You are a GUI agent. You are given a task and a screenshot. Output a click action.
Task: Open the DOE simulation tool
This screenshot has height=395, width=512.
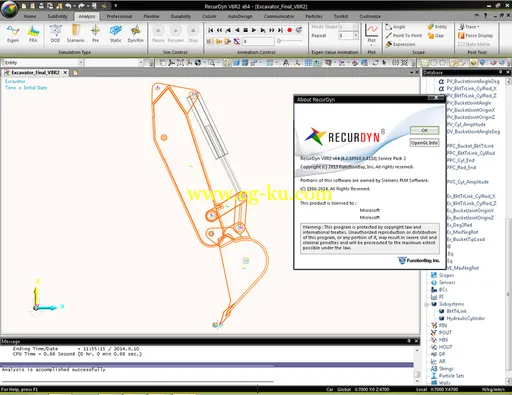55,33
